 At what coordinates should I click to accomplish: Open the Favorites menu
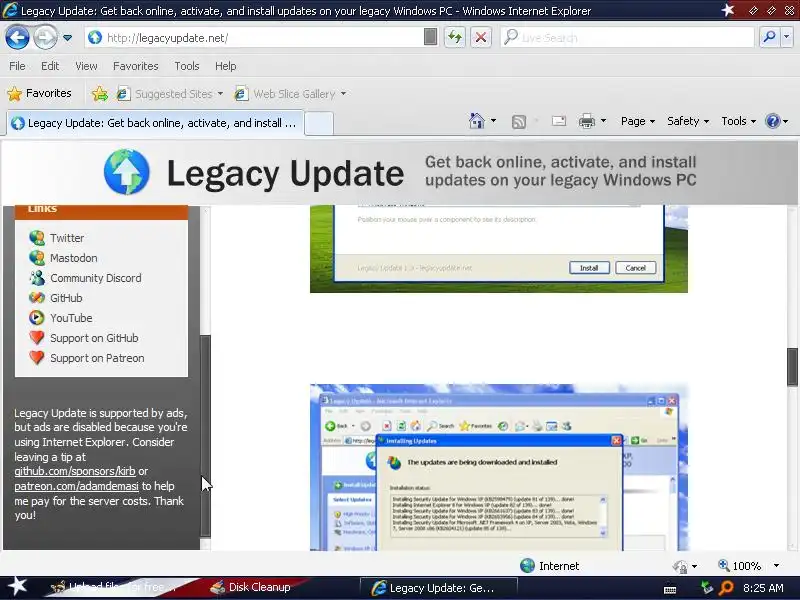tap(136, 66)
